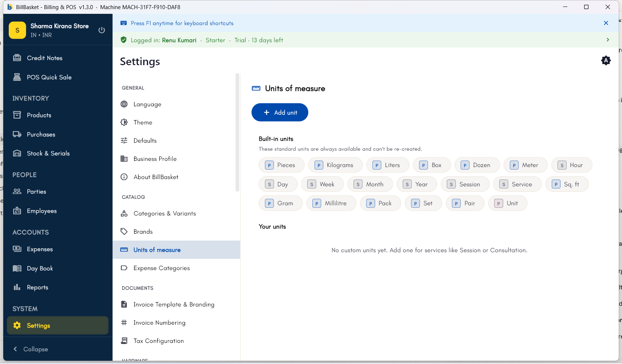Click the power/logout icon beside Sharma Kirana Store

(x=102, y=30)
